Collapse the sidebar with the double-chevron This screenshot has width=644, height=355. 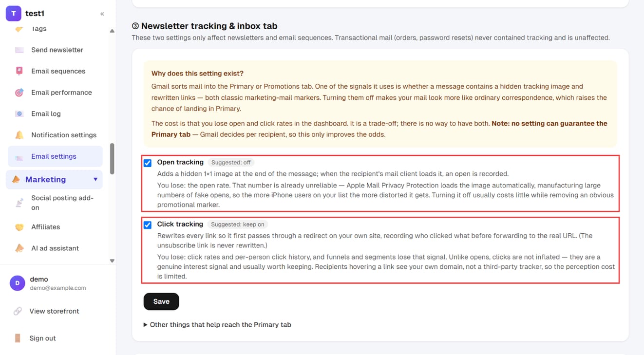102,14
